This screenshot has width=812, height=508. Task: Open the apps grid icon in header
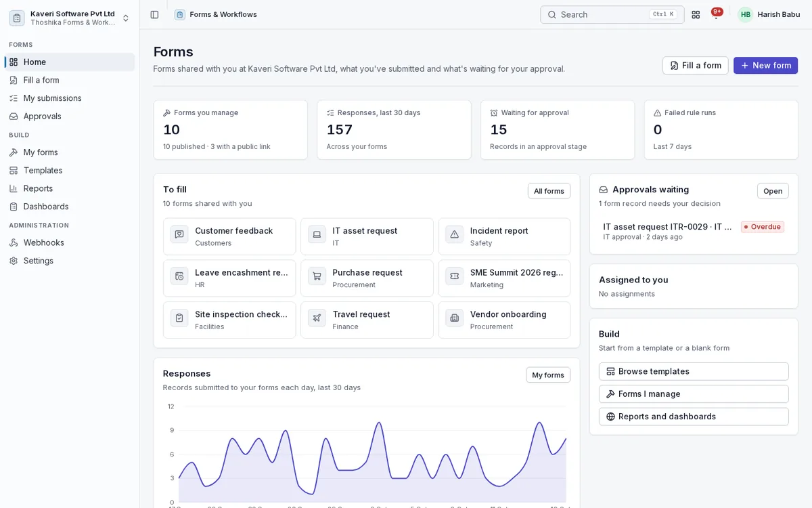(696, 14)
